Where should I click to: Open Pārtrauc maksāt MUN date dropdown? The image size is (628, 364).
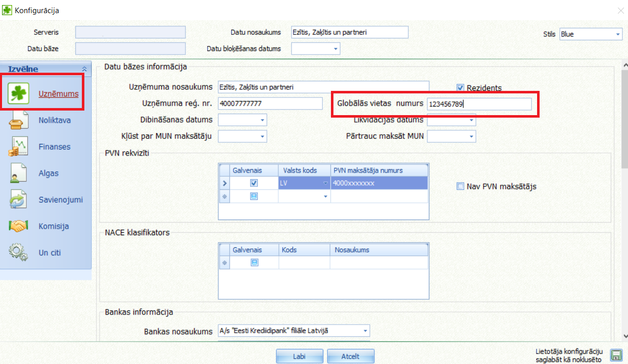click(x=471, y=136)
